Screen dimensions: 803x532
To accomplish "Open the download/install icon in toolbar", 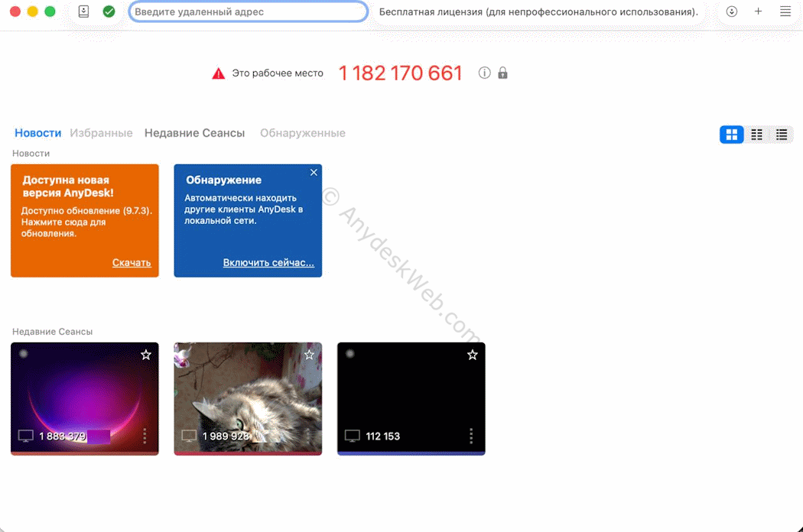I will point(732,11).
